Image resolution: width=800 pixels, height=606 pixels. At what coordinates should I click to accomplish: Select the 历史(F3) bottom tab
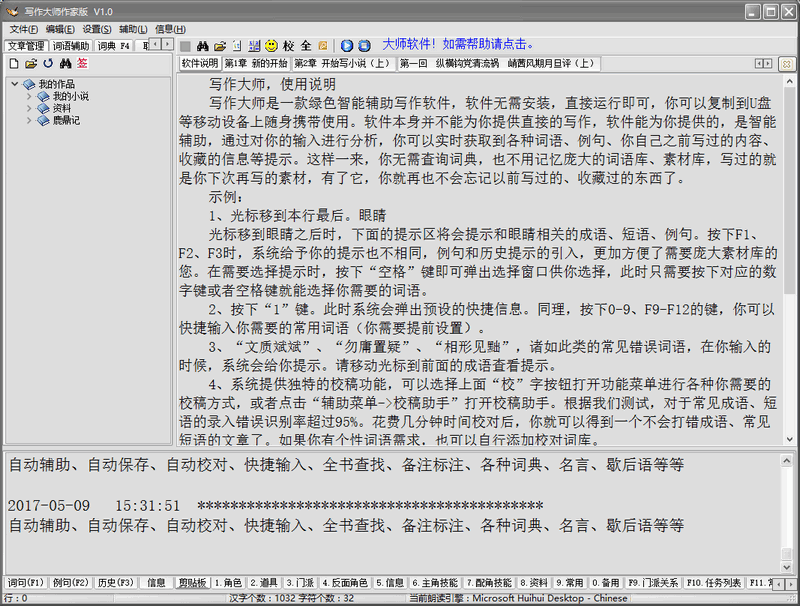point(114,582)
